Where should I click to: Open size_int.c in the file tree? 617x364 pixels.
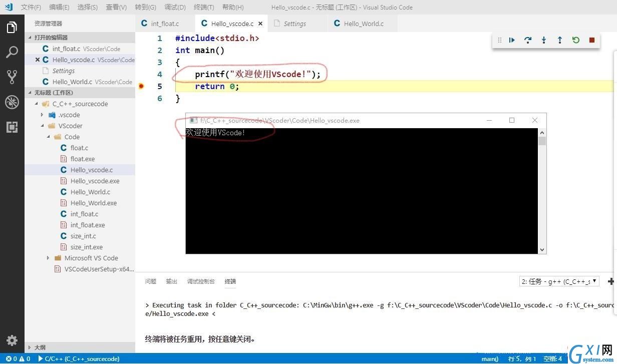click(x=83, y=236)
